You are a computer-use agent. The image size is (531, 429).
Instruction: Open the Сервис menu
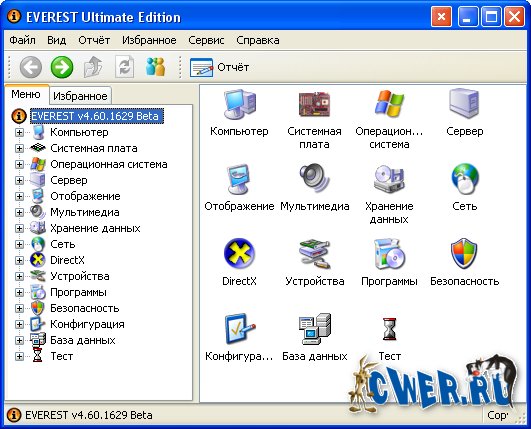point(206,40)
